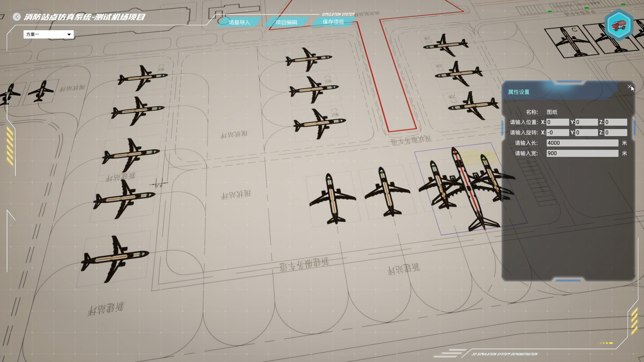This screenshot has width=644, height=362.
Task: Click the rotation Y input field
Action: click(x=586, y=133)
